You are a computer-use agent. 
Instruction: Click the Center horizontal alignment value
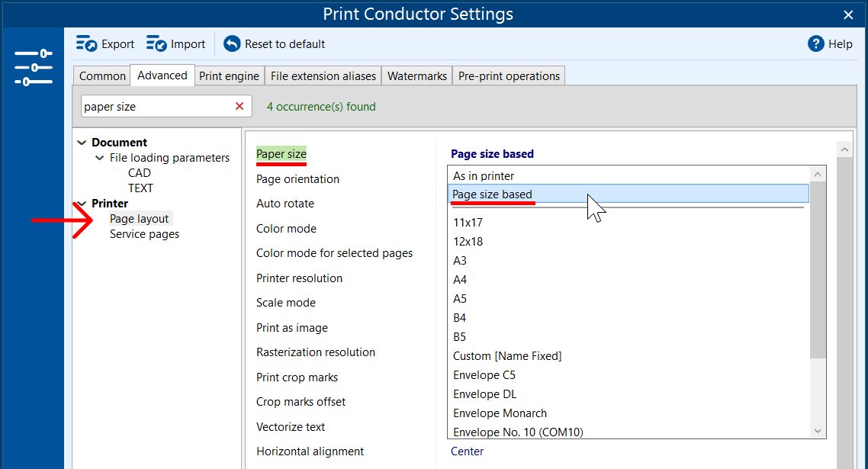pyautogui.click(x=467, y=451)
